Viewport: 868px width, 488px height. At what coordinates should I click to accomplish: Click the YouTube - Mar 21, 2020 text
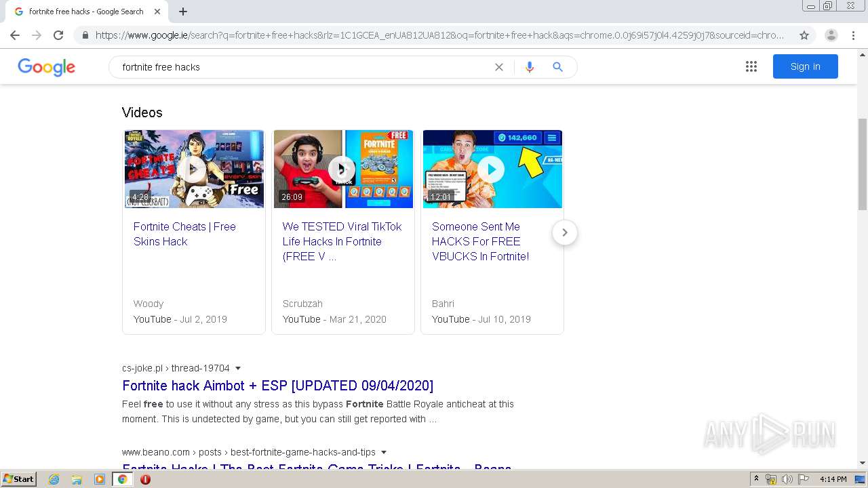pyautogui.click(x=334, y=319)
